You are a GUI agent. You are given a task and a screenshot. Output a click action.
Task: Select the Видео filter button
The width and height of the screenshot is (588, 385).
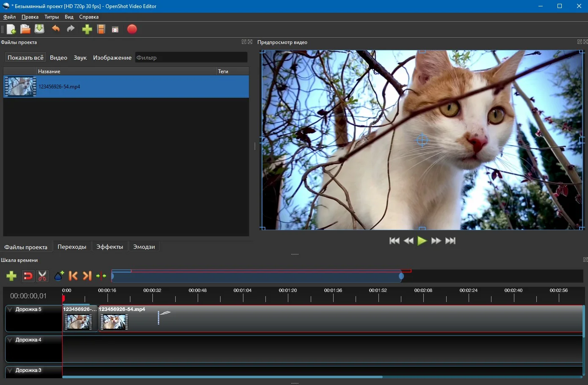(x=58, y=58)
